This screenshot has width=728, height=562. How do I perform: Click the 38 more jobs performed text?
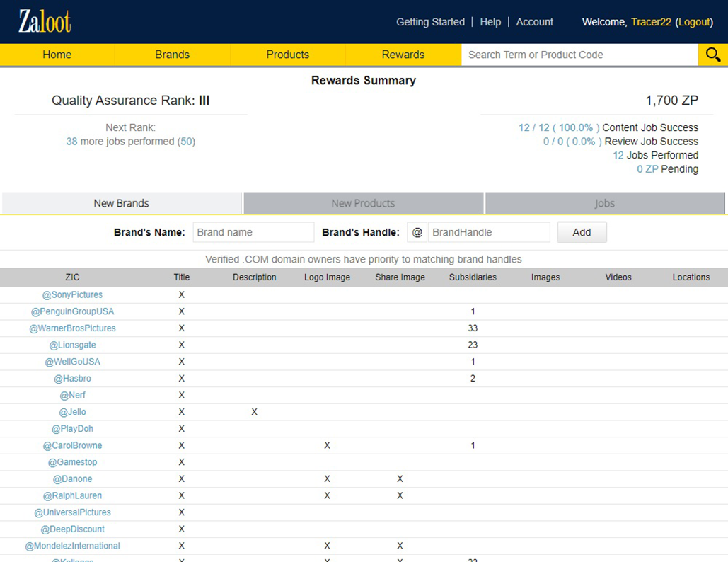tap(130, 142)
